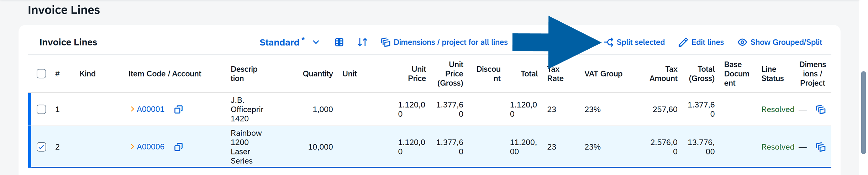Click the Tax Amount column header
The height and width of the screenshot is (175, 868).
pyautogui.click(x=663, y=74)
